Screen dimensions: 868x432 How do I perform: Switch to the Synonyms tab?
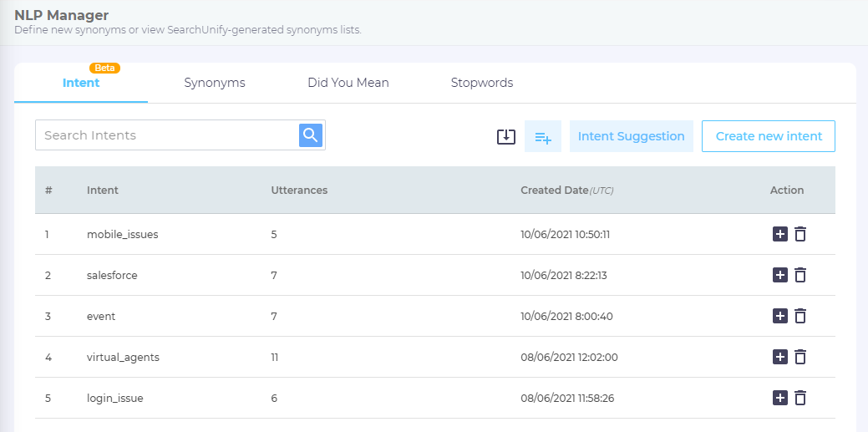pos(215,83)
